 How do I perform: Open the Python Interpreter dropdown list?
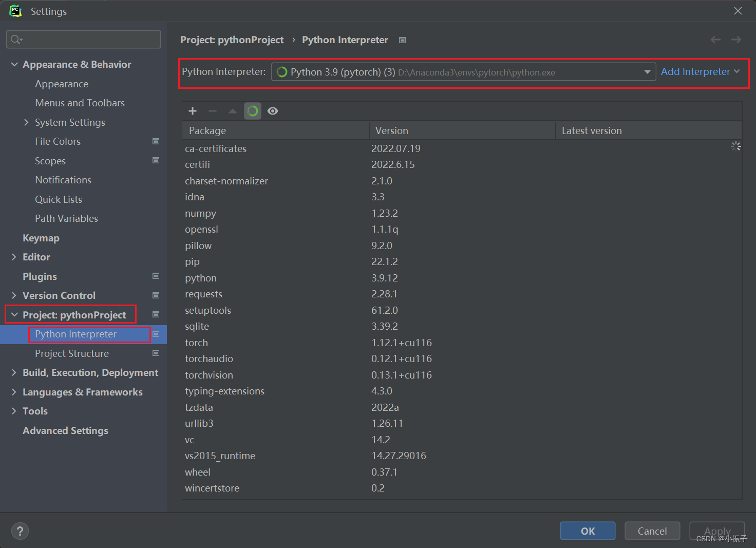(x=647, y=72)
